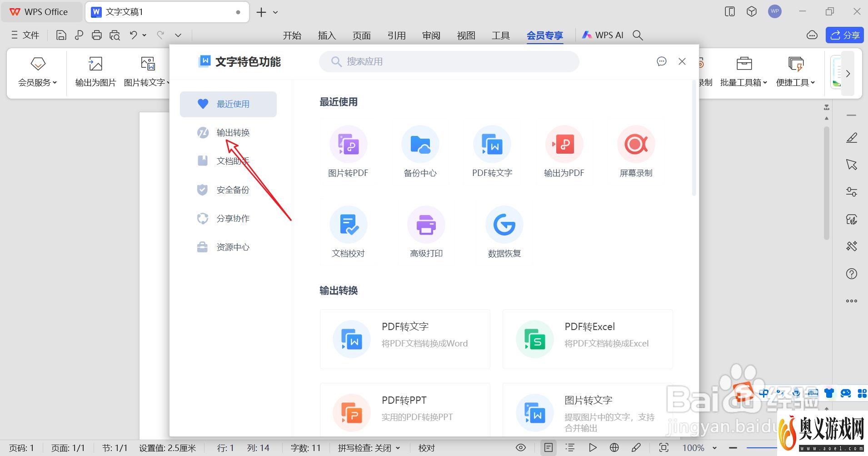
Task: Switch to the 页面 ribbon tab
Action: pyautogui.click(x=362, y=35)
